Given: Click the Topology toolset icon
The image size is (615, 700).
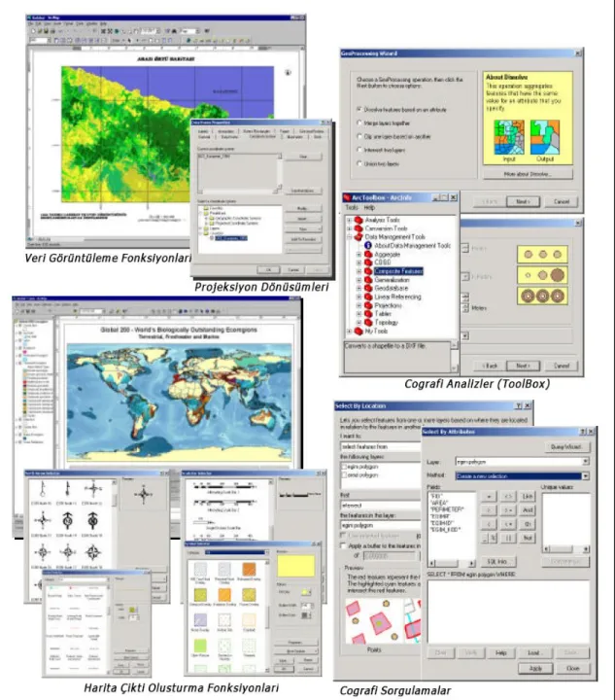Looking at the screenshot, I should (368, 323).
